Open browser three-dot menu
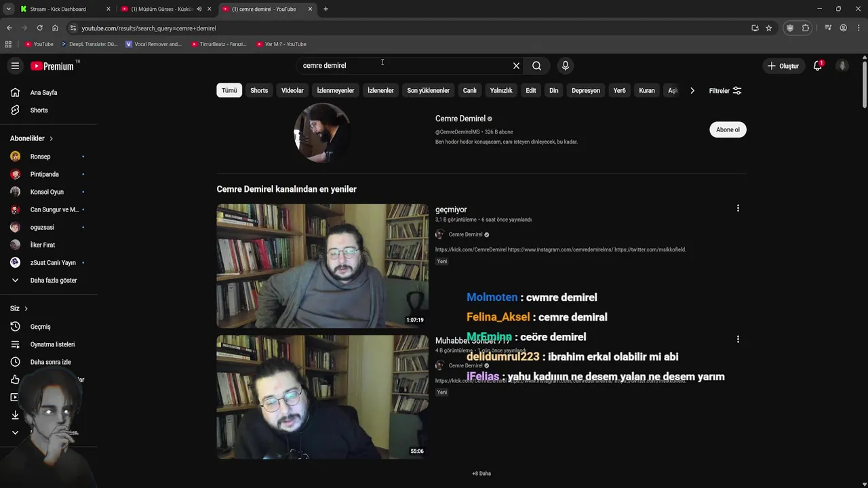This screenshot has height=488, width=868. [x=859, y=28]
